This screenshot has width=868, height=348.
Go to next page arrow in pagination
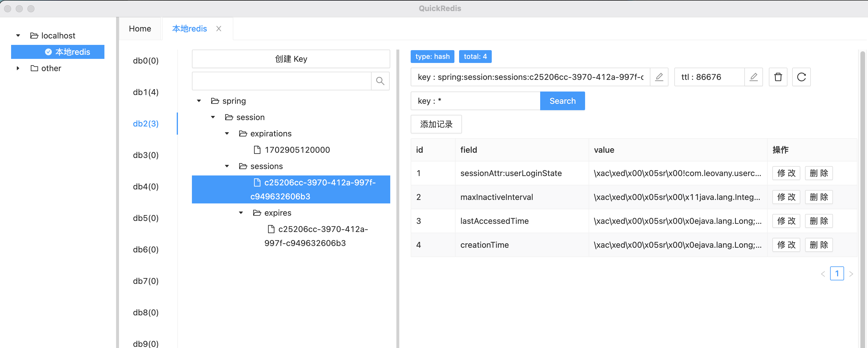[851, 274]
